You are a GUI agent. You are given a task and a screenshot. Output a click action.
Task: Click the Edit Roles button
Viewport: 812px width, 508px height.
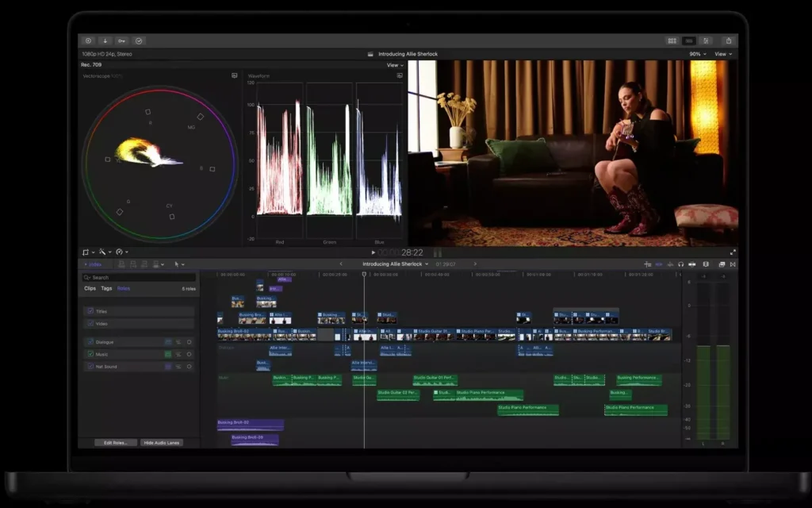click(x=116, y=443)
